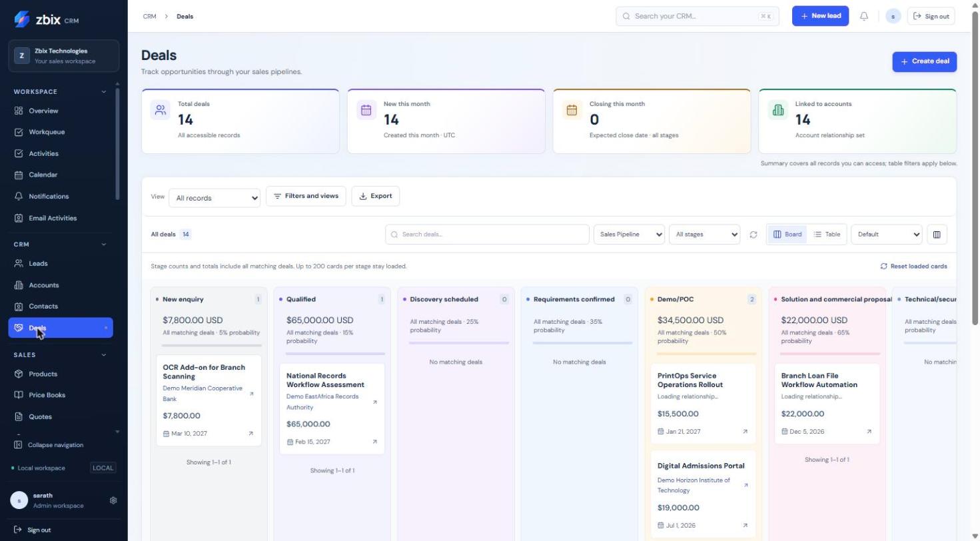
Task: Open Products in the sidebar
Action: click(61, 374)
